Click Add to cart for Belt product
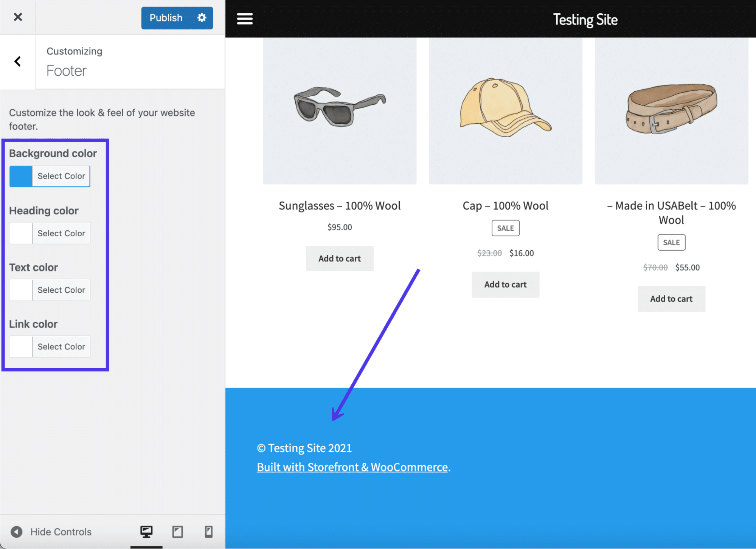The width and height of the screenshot is (756, 549). (671, 299)
